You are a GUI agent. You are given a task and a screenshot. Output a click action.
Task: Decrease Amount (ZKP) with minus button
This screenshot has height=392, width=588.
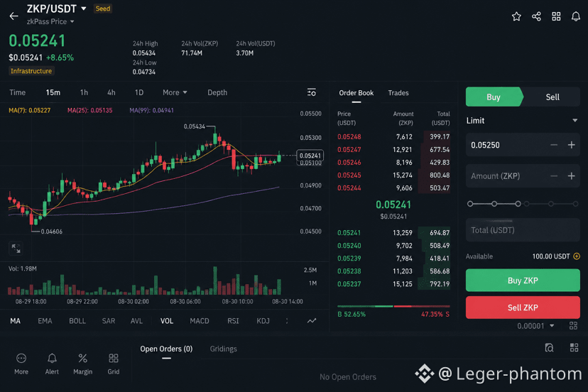tap(554, 176)
